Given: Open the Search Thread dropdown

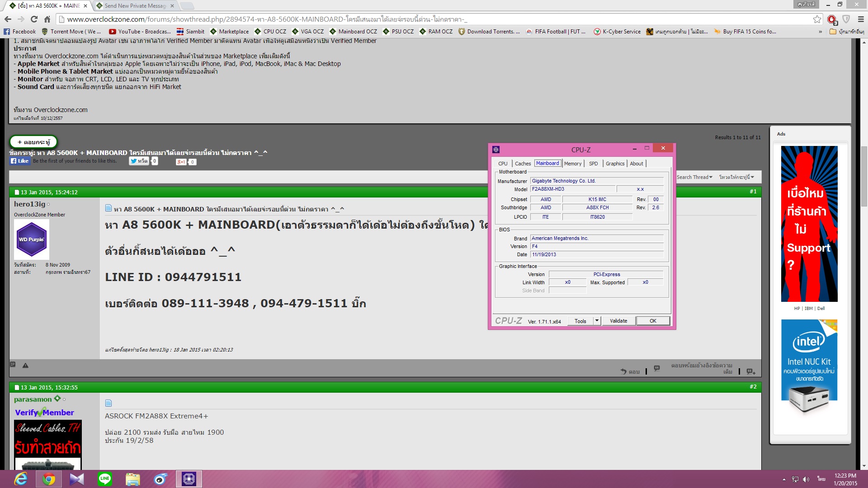Looking at the screenshot, I should tap(694, 177).
